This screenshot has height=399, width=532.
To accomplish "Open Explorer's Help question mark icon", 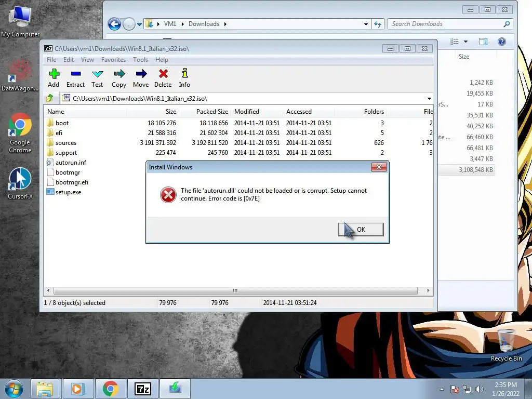I will coord(502,42).
